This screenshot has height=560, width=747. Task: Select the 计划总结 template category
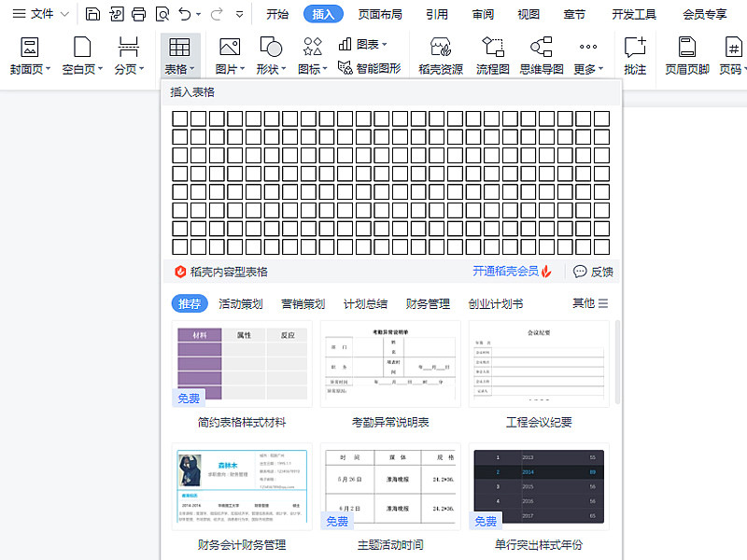click(x=365, y=303)
